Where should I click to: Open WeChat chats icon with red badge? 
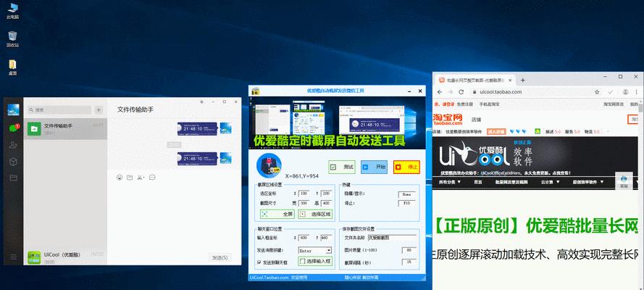[14, 128]
